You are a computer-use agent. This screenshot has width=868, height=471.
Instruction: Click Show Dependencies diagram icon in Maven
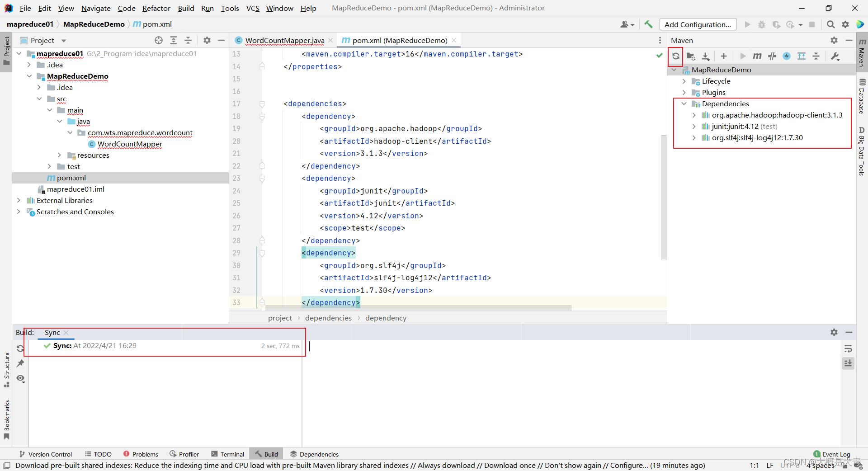802,56
